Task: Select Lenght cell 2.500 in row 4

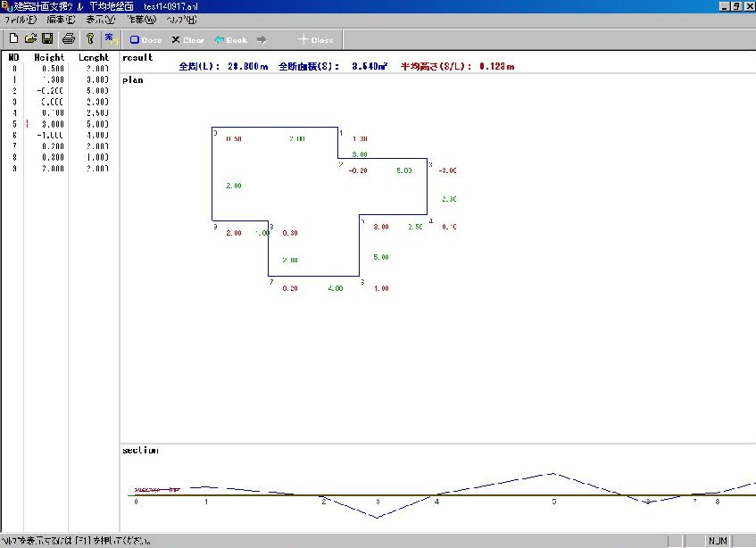Action: tap(97, 112)
